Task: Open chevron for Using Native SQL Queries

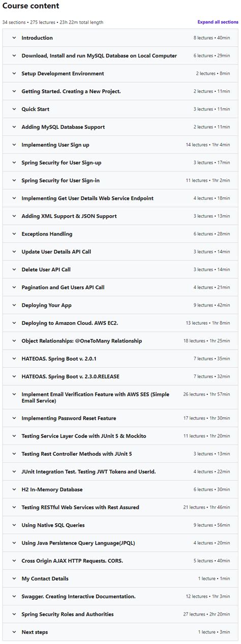Action: 14,525
